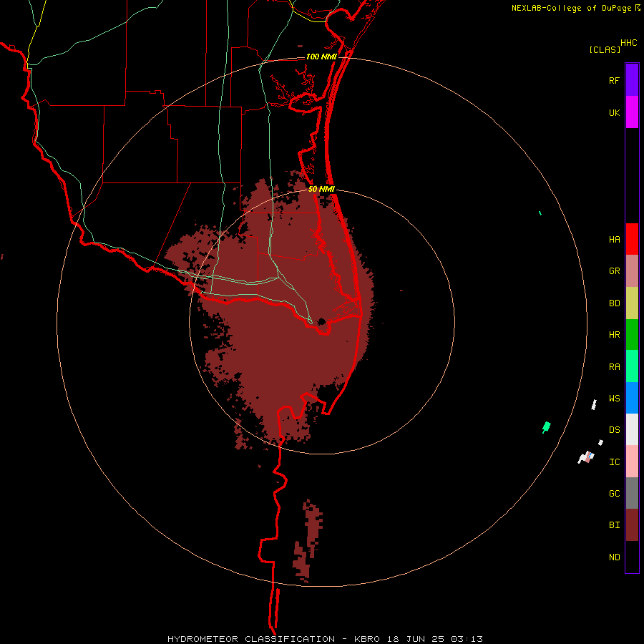The image size is (644, 644).
Task: Click the HHC product label
Action: click(x=629, y=43)
